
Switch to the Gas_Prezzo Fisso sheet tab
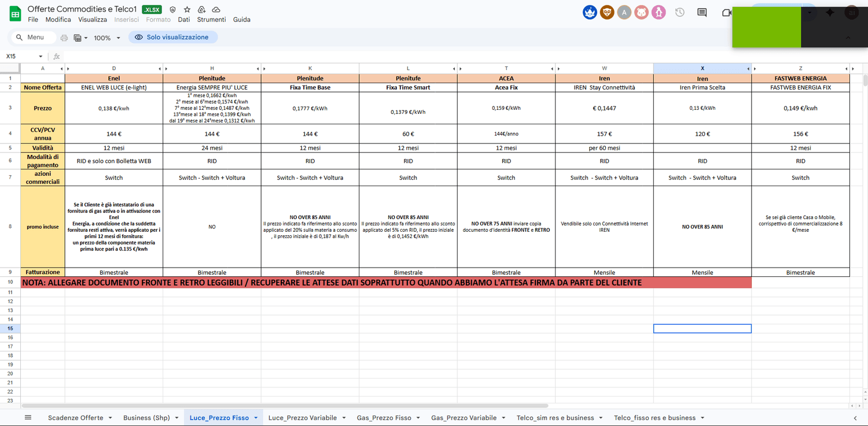(x=384, y=418)
